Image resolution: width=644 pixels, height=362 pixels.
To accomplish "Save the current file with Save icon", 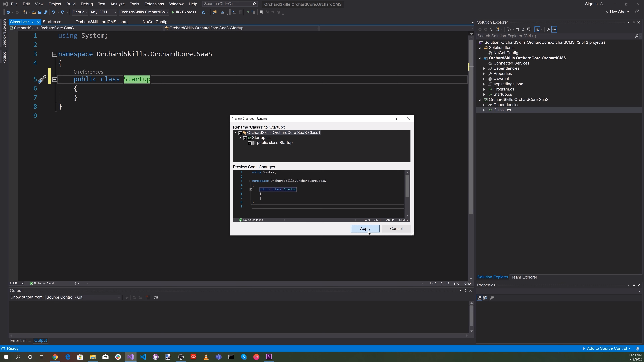I will pyautogui.click(x=40, y=12).
